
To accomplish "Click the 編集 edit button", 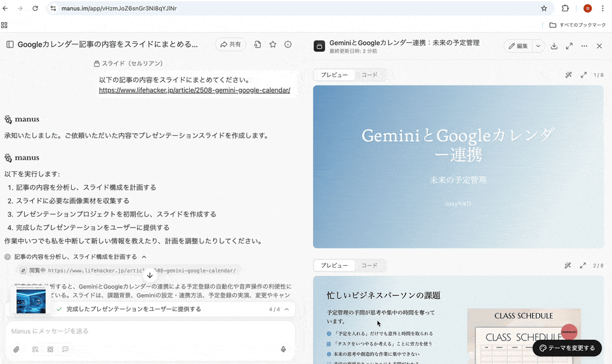I will (x=518, y=46).
